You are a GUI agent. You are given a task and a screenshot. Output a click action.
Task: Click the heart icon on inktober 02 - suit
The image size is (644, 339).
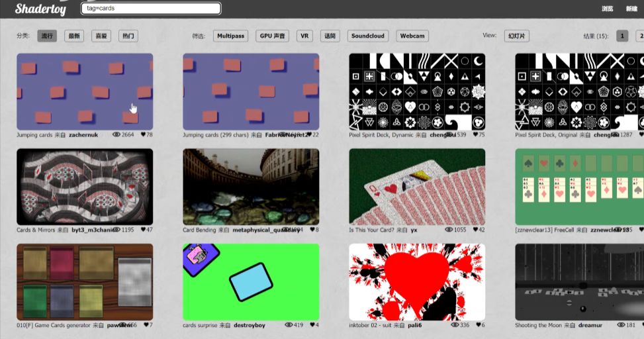[x=478, y=324]
